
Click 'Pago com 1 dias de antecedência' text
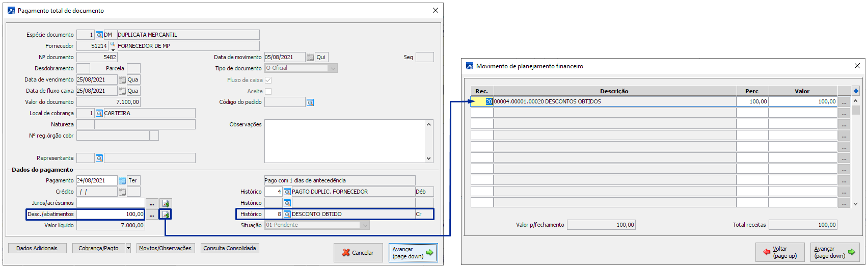(305, 180)
